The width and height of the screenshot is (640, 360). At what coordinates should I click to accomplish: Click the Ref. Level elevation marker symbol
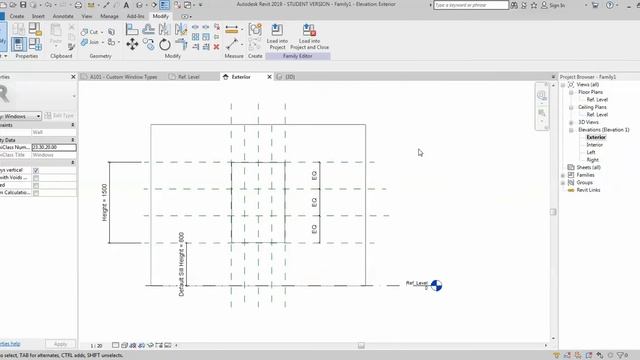pos(436,285)
